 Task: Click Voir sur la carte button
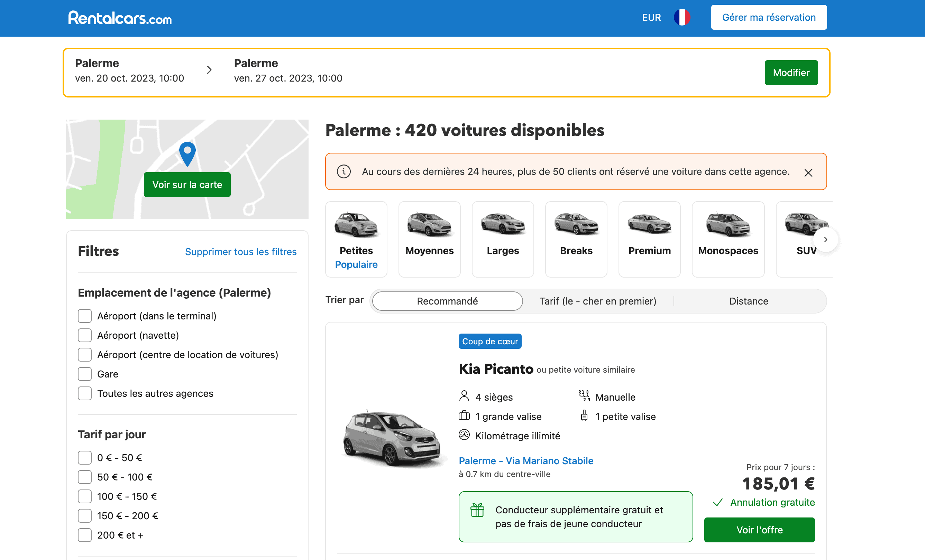(x=187, y=185)
